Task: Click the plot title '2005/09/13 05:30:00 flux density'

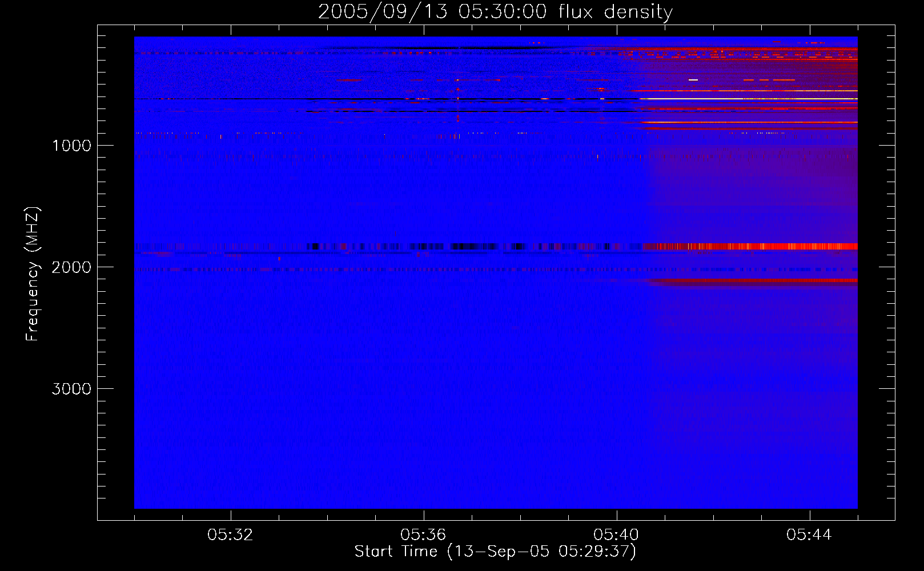Action: click(495, 11)
